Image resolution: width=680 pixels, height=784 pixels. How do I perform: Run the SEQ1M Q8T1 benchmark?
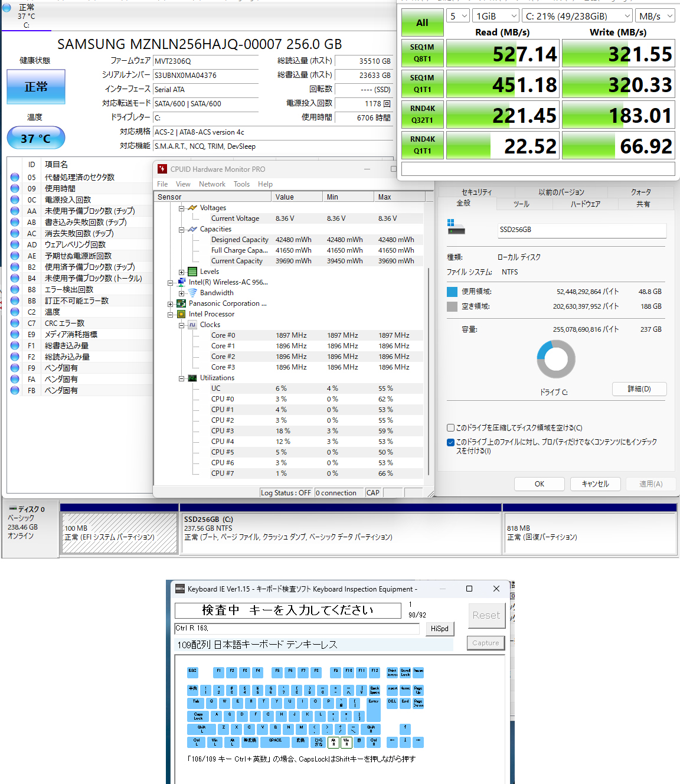(x=422, y=53)
